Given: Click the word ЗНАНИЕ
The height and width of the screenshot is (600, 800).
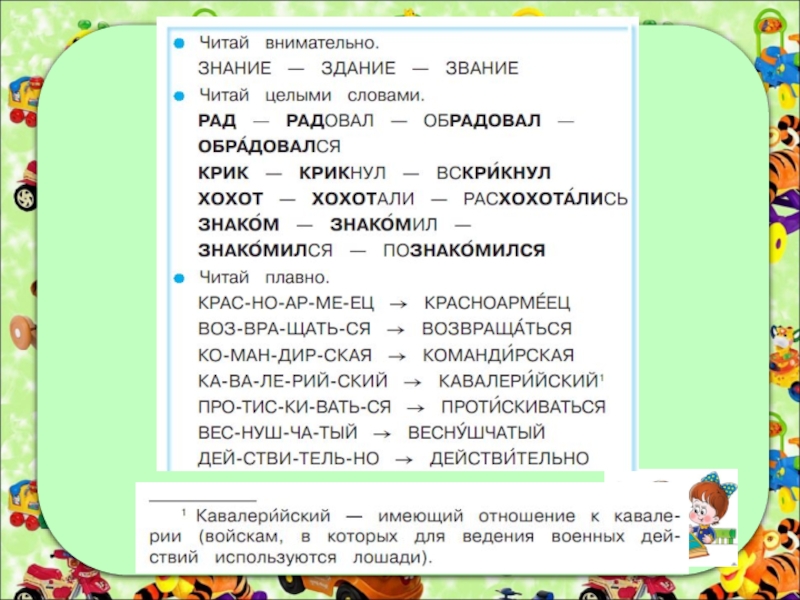Looking at the screenshot, I should (234, 68).
